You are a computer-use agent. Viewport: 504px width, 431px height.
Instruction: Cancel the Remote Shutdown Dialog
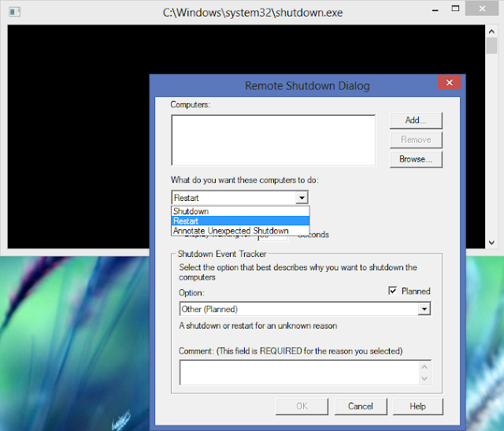coord(361,407)
